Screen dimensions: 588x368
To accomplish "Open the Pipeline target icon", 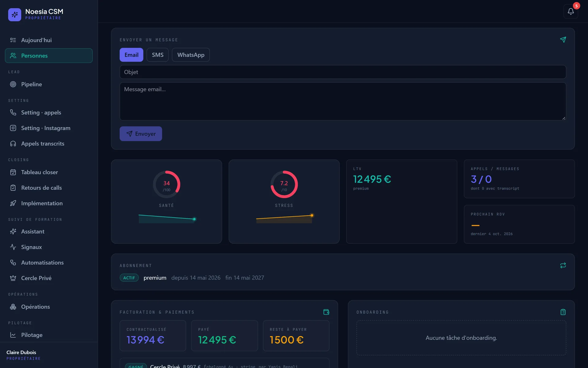I will point(13,84).
